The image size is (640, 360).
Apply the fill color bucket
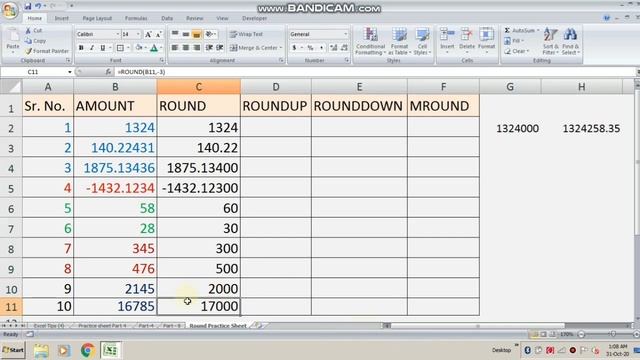tap(139, 48)
